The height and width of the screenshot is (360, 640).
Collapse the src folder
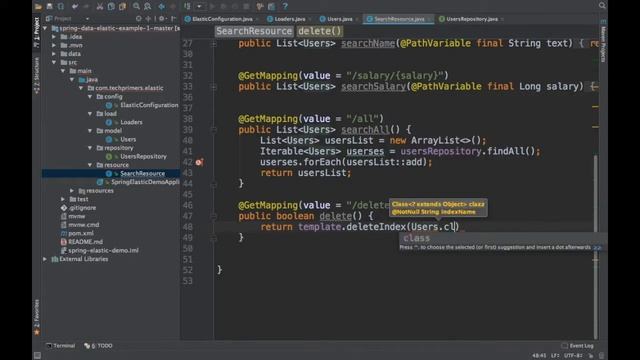click(54, 62)
